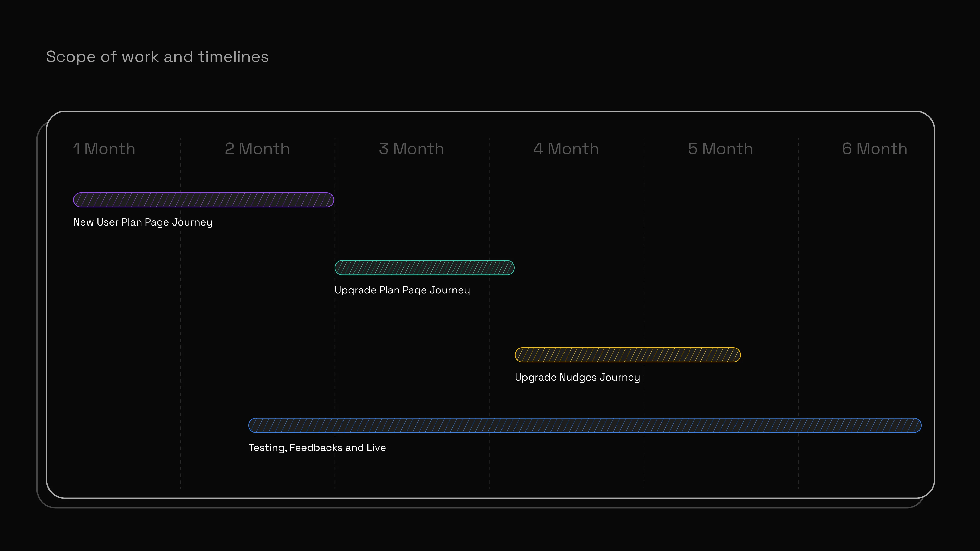980x551 pixels.
Task: Select the '2 Month' column header
Action: point(257,149)
